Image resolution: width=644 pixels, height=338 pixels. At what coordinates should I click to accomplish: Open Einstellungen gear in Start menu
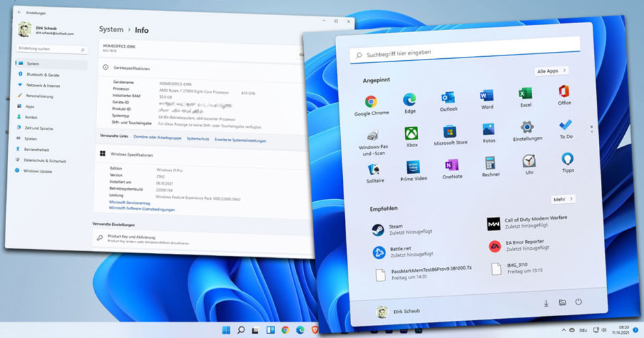[528, 131]
